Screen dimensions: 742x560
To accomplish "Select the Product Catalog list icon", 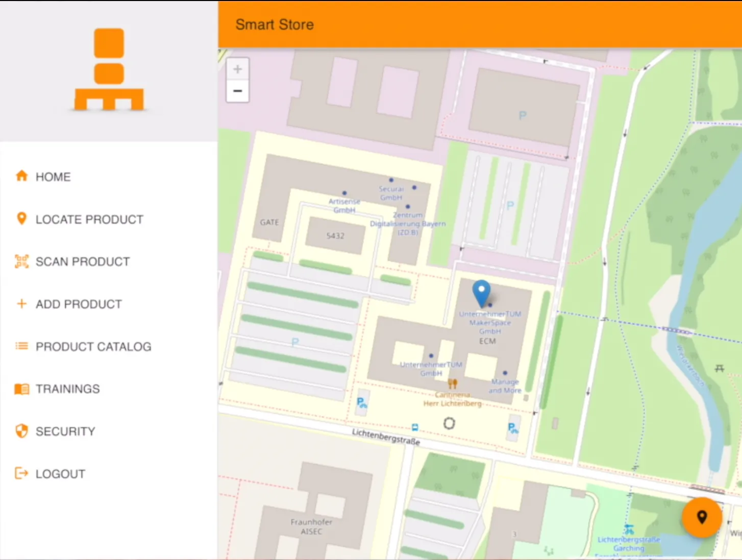I will point(21,346).
